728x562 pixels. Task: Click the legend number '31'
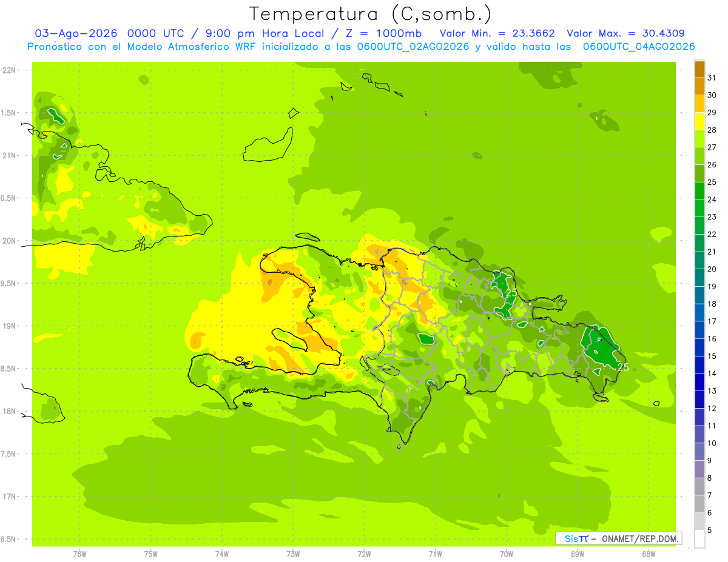[712, 78]
